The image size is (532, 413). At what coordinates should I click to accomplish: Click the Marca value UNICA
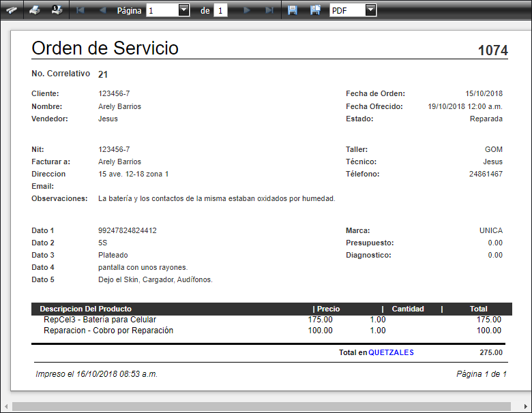tap(491, 230)
